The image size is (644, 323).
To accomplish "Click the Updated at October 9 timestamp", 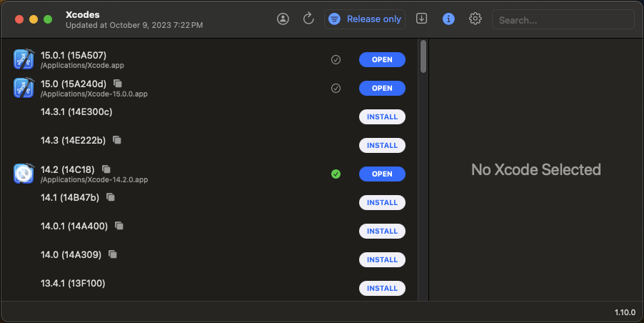I will [134, 25].
